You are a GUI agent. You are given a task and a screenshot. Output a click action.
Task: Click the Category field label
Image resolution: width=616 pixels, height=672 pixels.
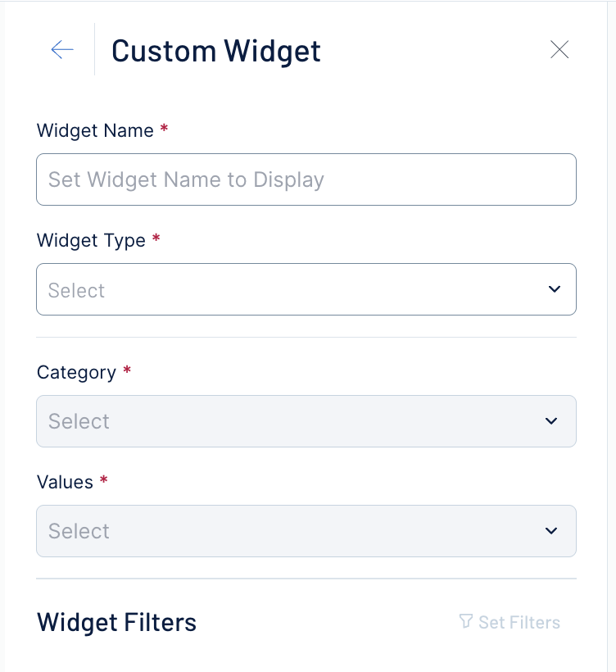tap(76, 373)
